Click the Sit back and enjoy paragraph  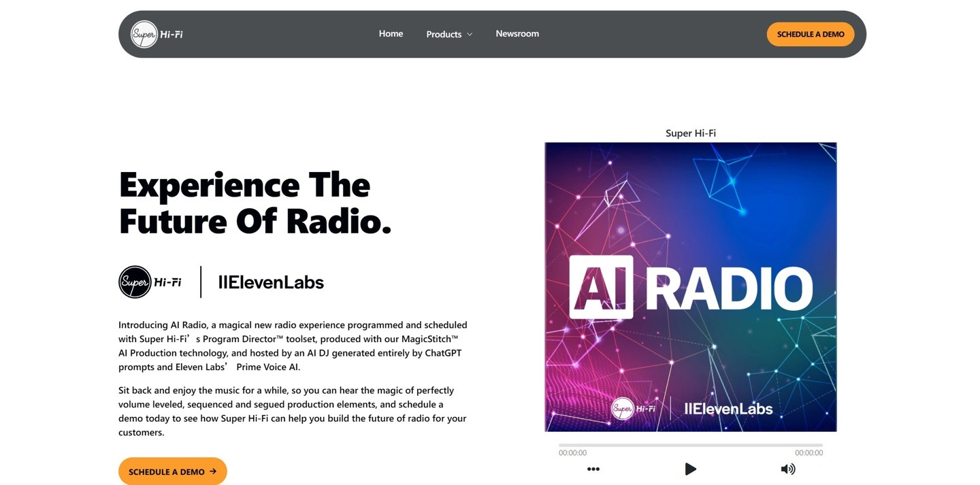click(x=293, y=411)
